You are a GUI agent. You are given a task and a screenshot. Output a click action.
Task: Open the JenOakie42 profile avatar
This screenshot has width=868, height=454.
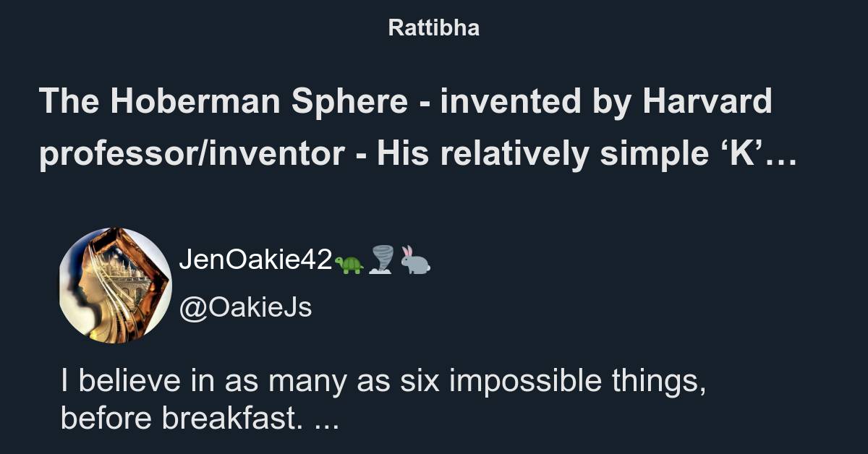pyautogui.click(x=115, y=286)
